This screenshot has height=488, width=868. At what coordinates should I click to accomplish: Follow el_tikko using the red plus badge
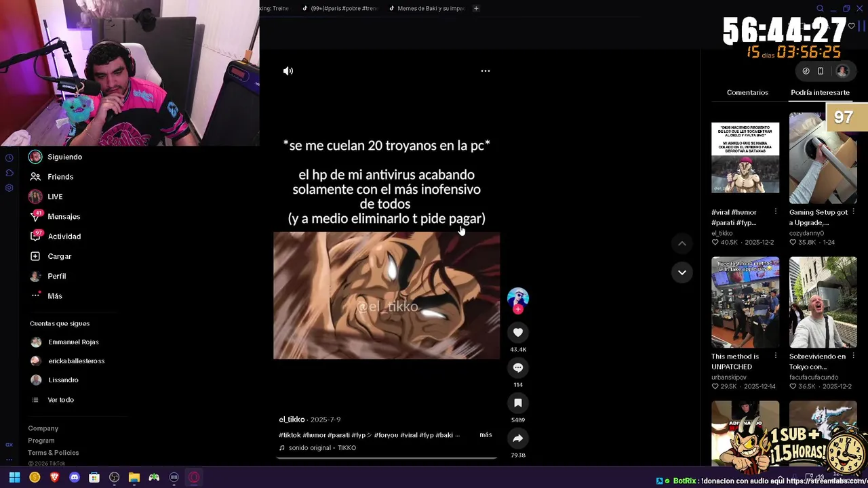coord(518,309)
